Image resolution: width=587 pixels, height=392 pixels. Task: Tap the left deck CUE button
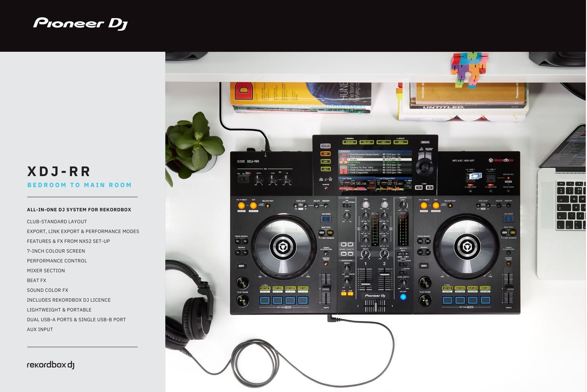click(242, 283)
